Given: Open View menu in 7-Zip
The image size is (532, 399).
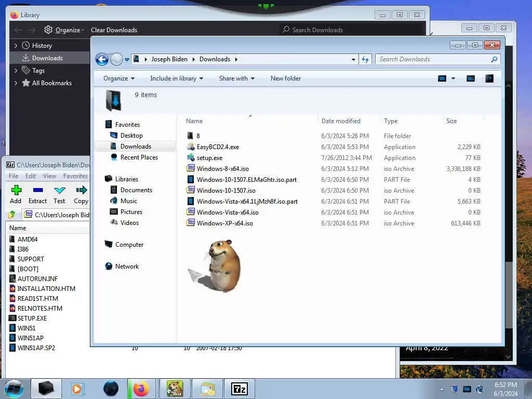Looking at the screenshot, I should pos(49,176).
